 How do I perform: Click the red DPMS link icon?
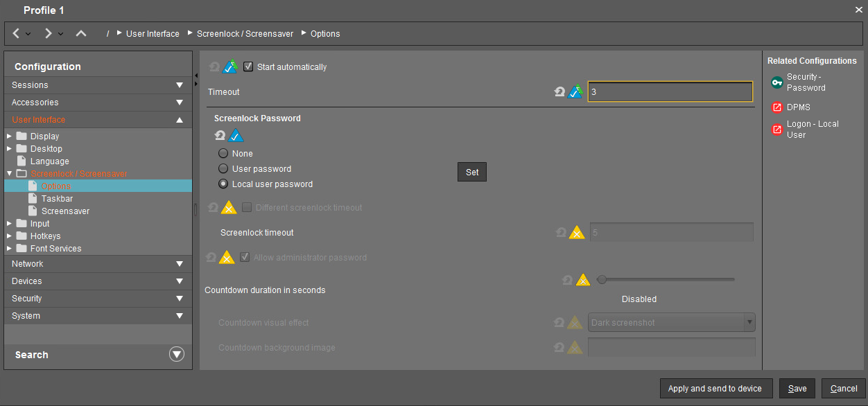[776, 107]
